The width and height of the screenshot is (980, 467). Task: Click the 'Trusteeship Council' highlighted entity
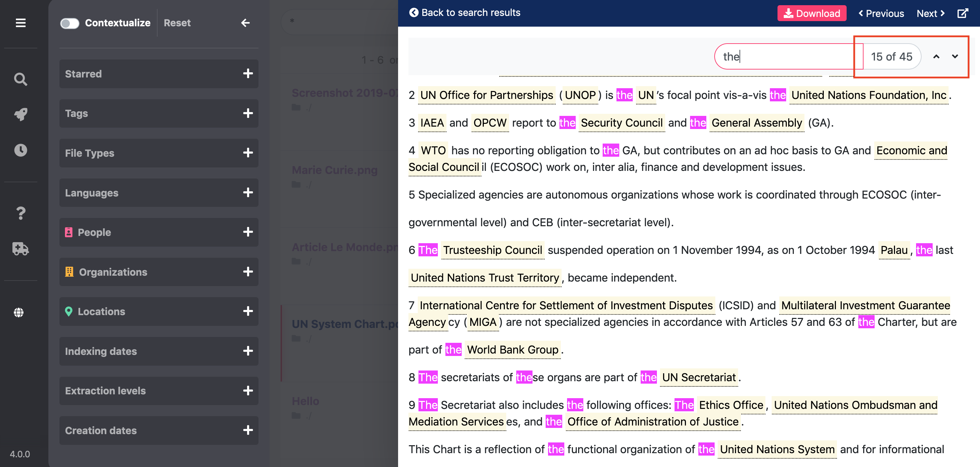click(493, 250)
